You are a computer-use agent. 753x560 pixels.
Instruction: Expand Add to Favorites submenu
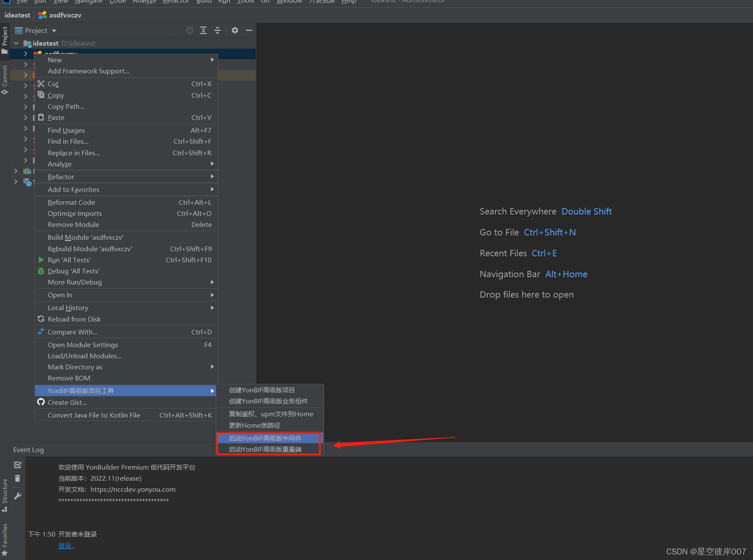[x=126, y=190]
